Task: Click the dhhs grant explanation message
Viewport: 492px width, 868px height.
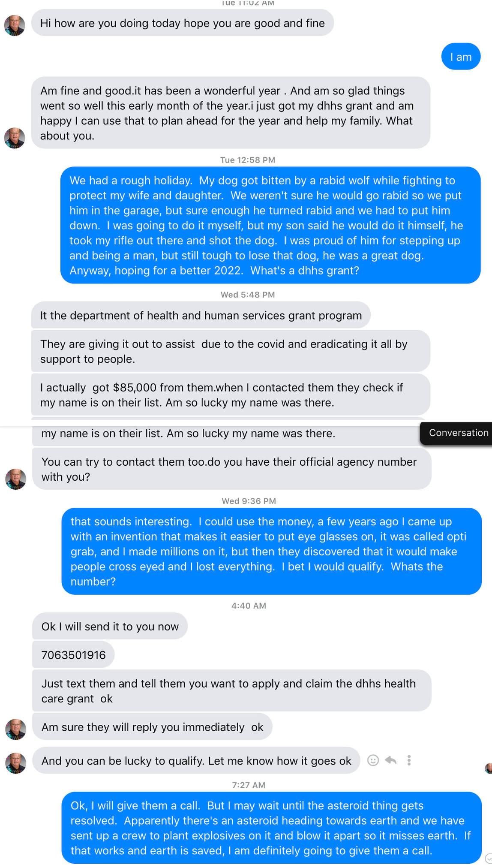Action: 200,315
